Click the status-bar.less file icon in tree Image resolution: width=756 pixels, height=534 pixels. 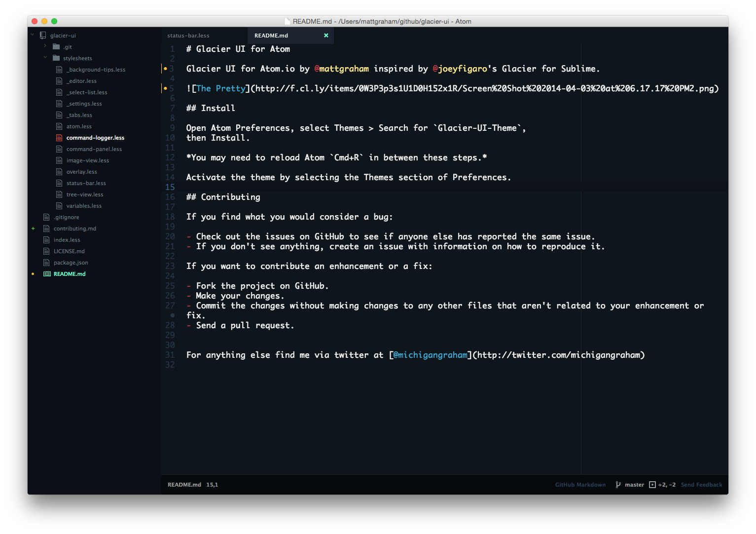[x=59, y=183]
